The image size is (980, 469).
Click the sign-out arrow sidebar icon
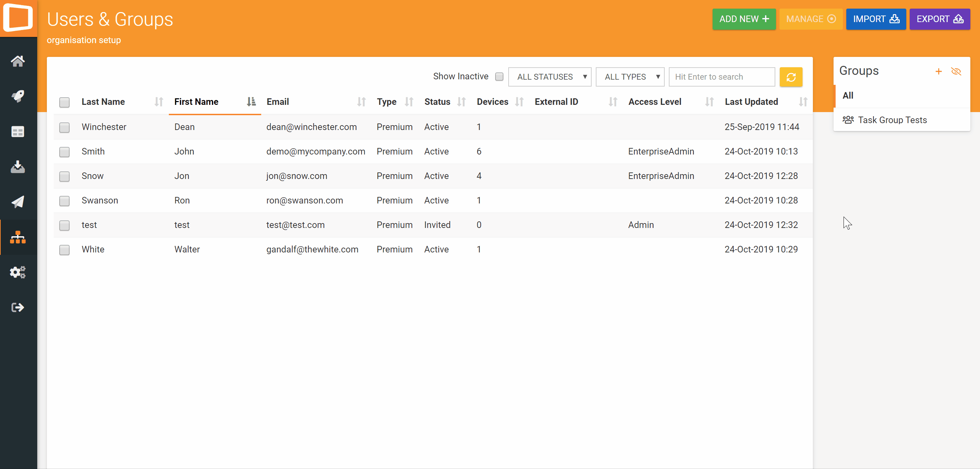(x=18, y=307)
